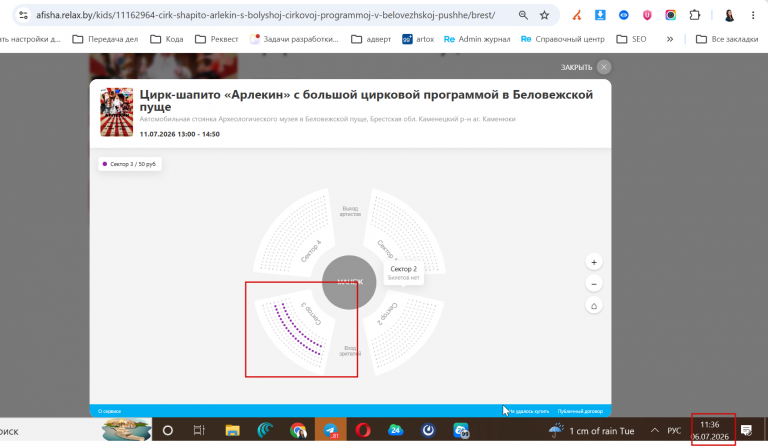This screenshot has height=446, width=768.
Task: Open the dark blue clock app in taskbar
Action: [429, 431]
